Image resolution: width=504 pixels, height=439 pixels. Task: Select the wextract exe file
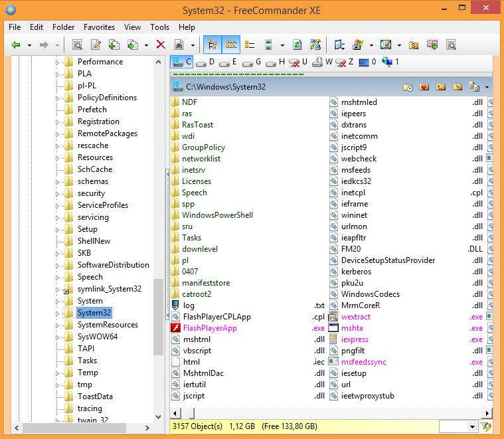355,317
